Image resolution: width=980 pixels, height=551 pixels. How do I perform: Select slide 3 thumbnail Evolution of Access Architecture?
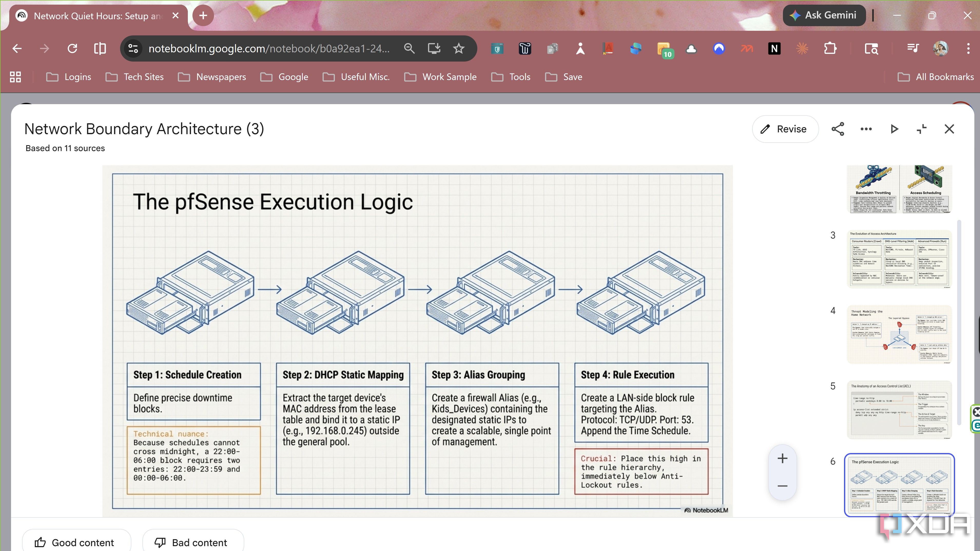click(x=899, y=259)
